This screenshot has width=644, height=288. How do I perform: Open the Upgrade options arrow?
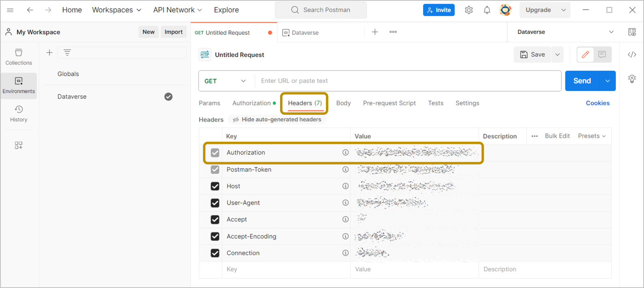(563, 10)
